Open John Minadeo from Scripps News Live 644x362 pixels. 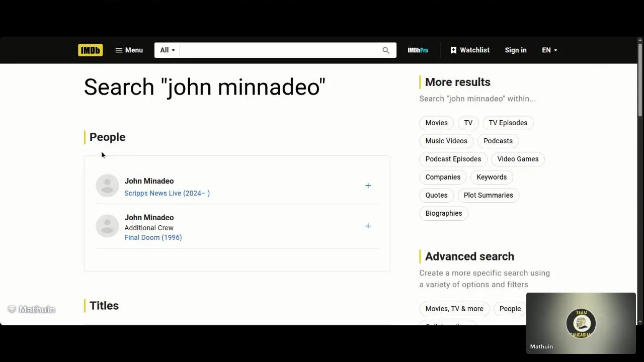click(149, 181)
